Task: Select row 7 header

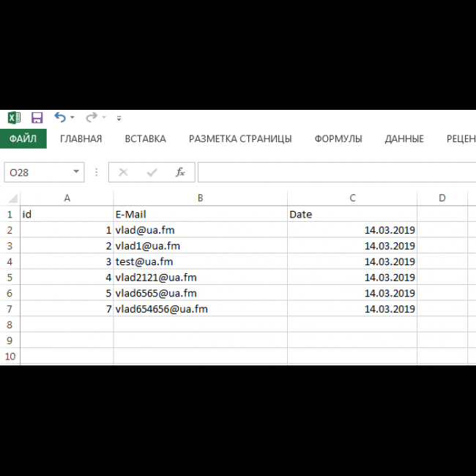Action: (10, 309)
